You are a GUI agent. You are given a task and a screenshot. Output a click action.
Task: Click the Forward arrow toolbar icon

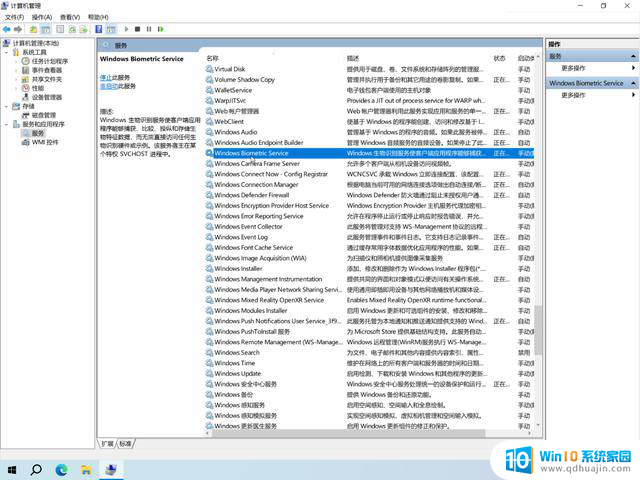(18, 29)
